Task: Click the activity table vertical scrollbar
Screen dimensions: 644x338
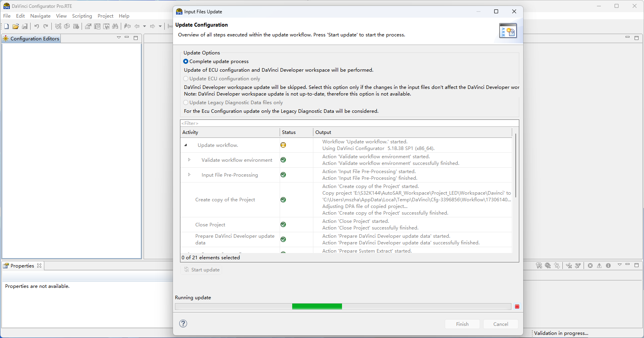Action: [516, 165]
